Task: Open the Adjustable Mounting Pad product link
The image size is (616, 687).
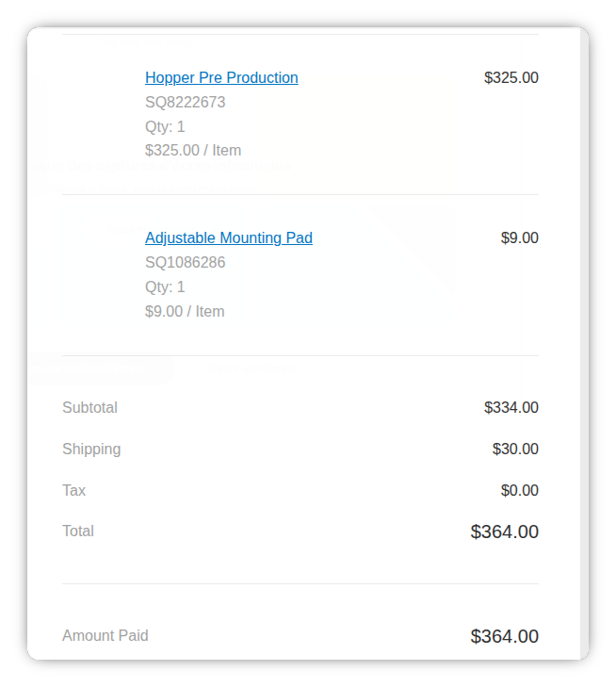Action: point(229,237)
